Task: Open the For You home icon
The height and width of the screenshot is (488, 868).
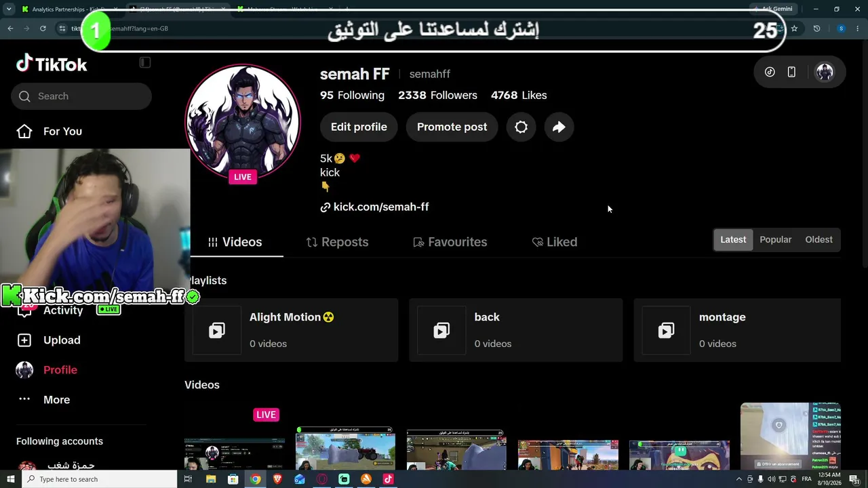Action: [x=24, y=131]
